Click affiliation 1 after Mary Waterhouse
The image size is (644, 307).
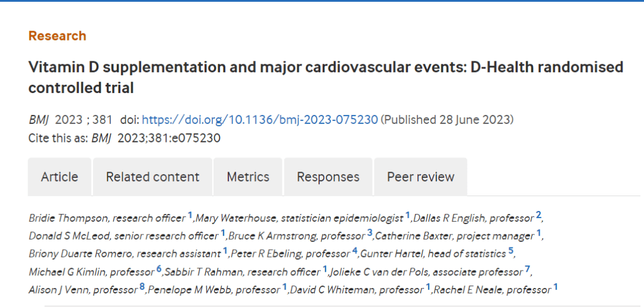(x=408, y=215)
